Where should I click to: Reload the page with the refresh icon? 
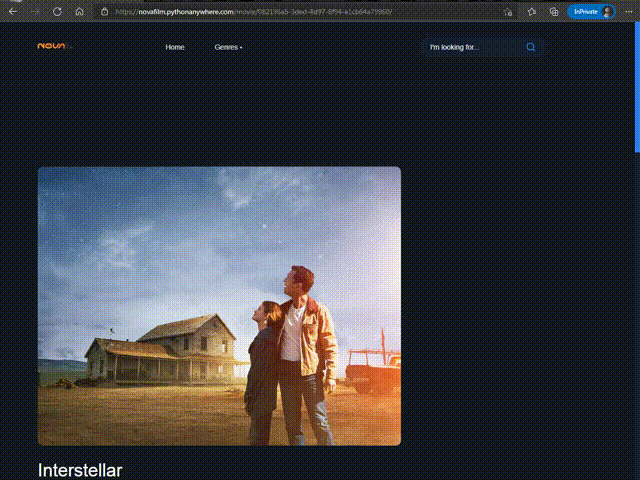58,12
